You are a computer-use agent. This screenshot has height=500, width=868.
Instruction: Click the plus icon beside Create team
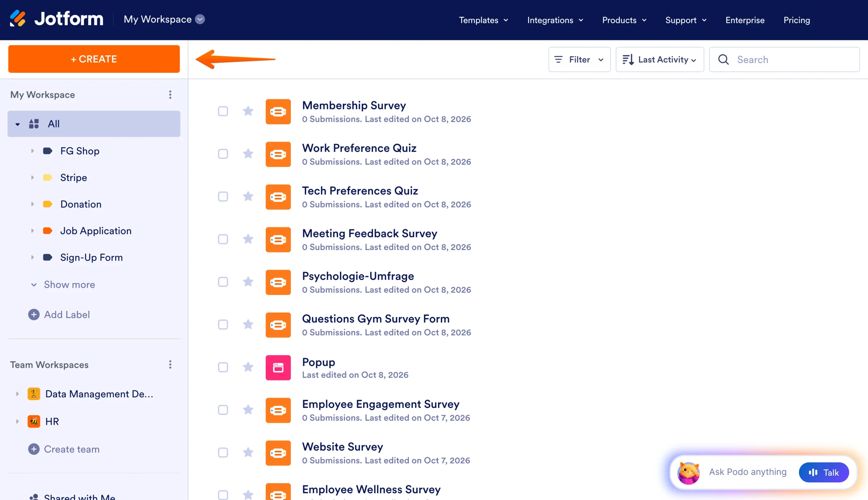(34, 449)
